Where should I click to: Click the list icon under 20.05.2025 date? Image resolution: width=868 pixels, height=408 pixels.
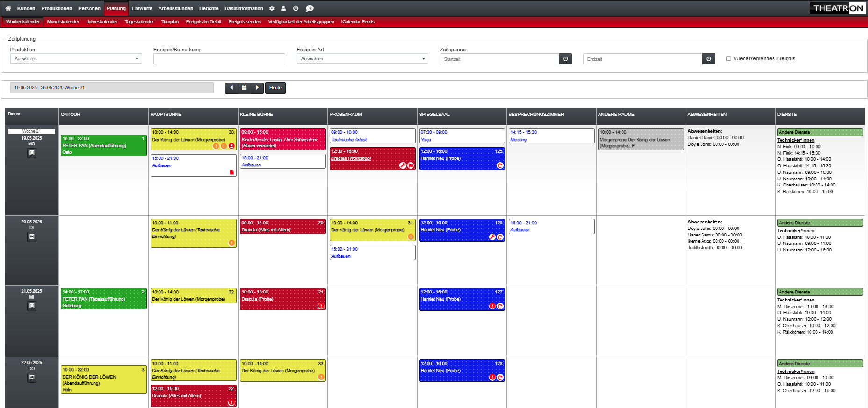tap(32, 237)
